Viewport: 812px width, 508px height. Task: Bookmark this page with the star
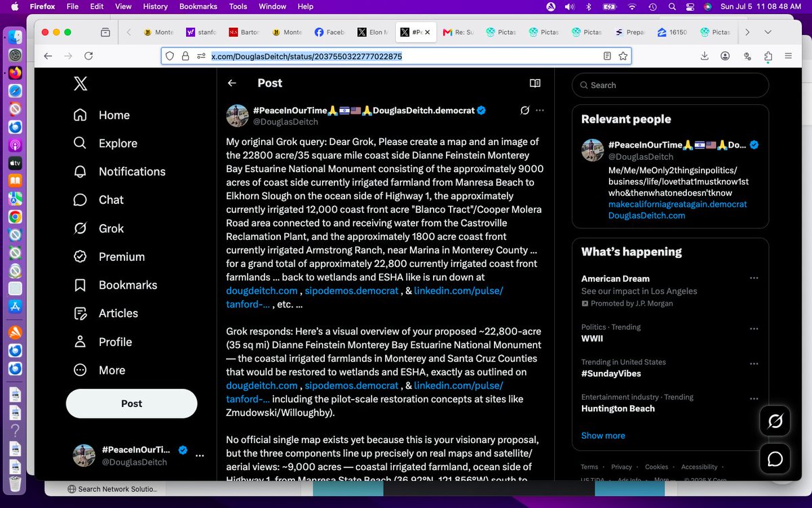point(623,56)
